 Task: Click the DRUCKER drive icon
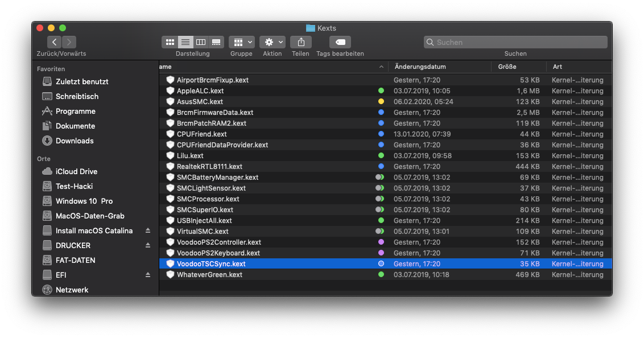pos(47,245)
